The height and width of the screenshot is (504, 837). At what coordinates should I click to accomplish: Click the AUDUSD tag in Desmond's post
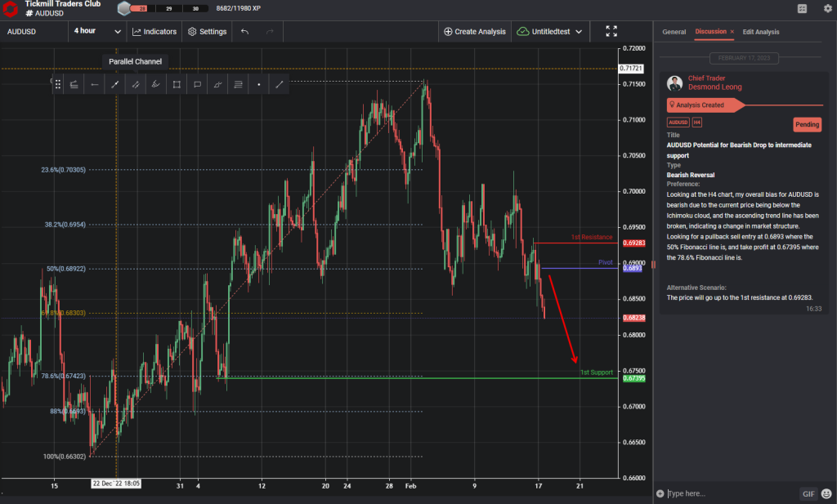(x=678, y=121)
